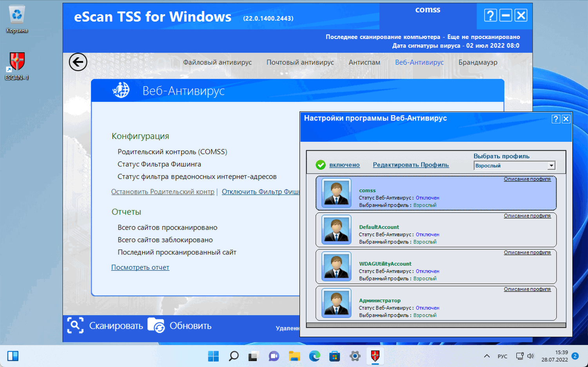This screenshot has height=367, width=588.
Task: Select the WDAGUtilityAccount user avatar
Action: pyautogui.click(x=336, y=266)
